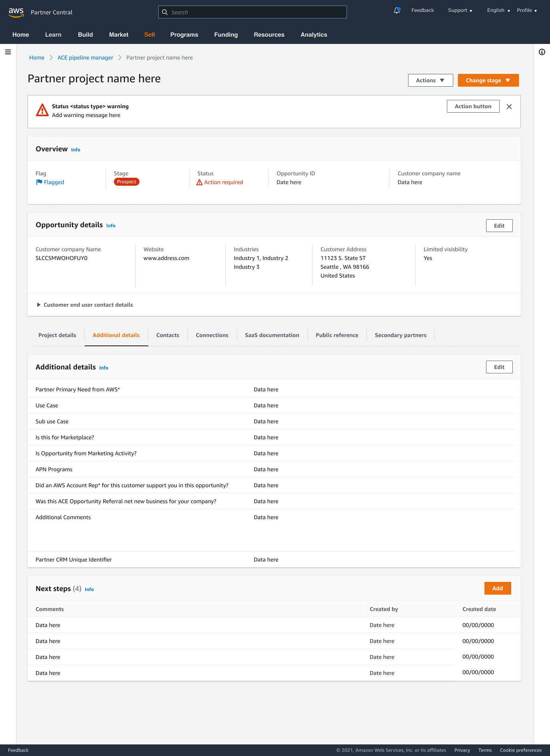This screenshot has height=756, width=550.
Task: Switch to the Project details tab
Action: [57, 335]
